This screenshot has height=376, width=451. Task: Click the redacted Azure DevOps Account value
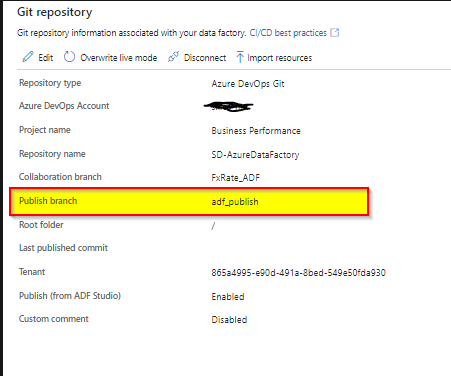(229, 107)
